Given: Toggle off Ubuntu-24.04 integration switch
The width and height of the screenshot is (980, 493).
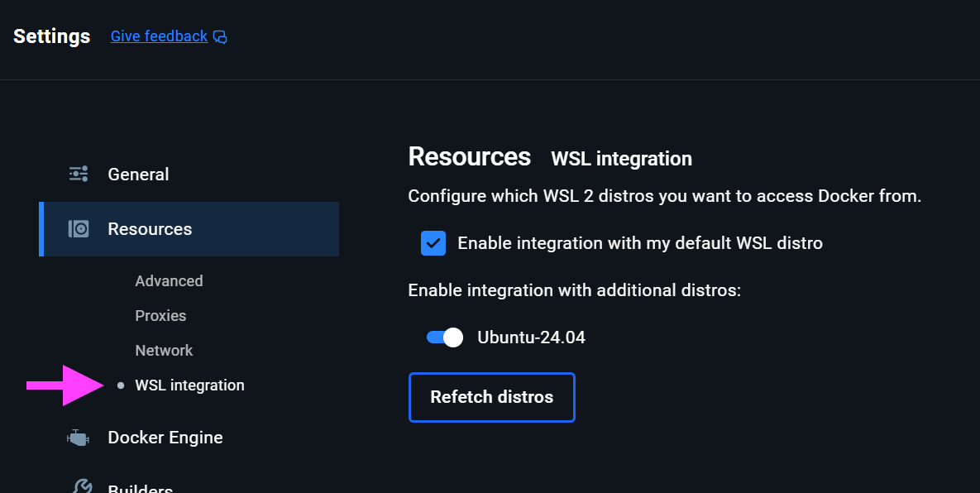Looking at the screenshot, I should [x=444, y=337].
